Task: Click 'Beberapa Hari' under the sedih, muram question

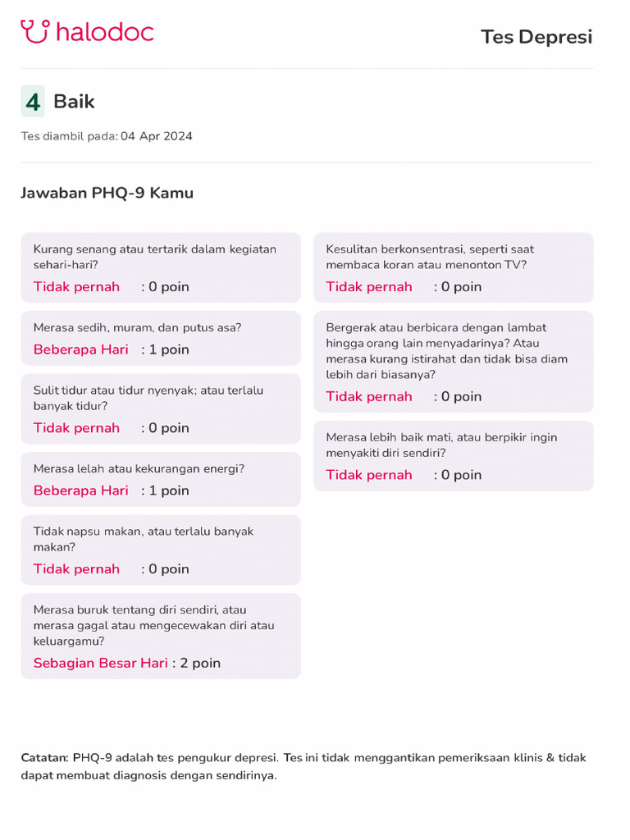Action: pyautogui.click(x=81, y=349)
